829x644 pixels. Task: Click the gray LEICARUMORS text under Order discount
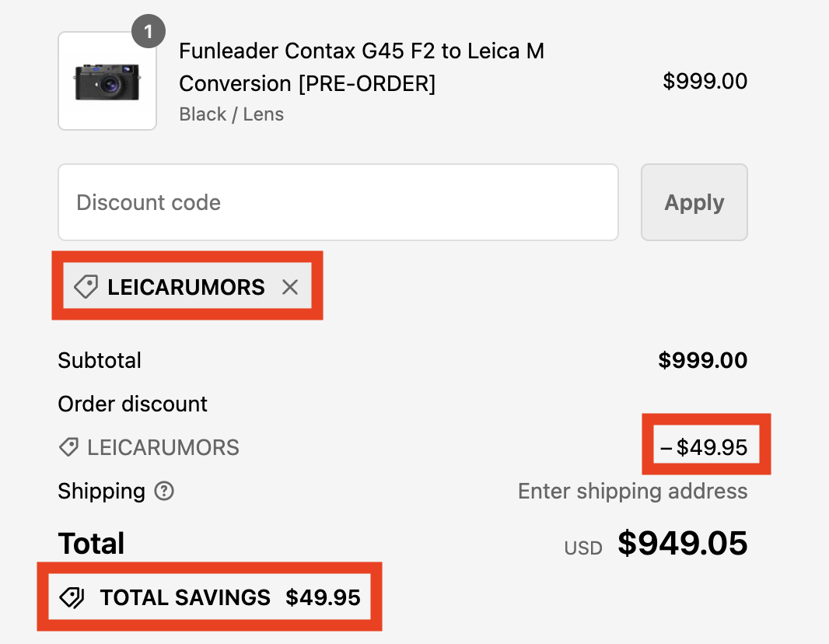pyautogui.click(x=163, y=447)
